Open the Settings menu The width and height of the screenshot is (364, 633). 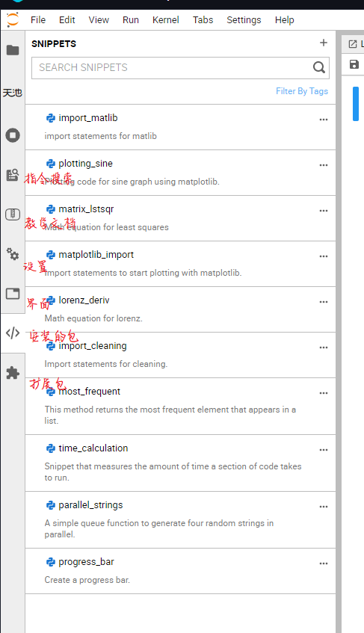[x=244, y=19]
